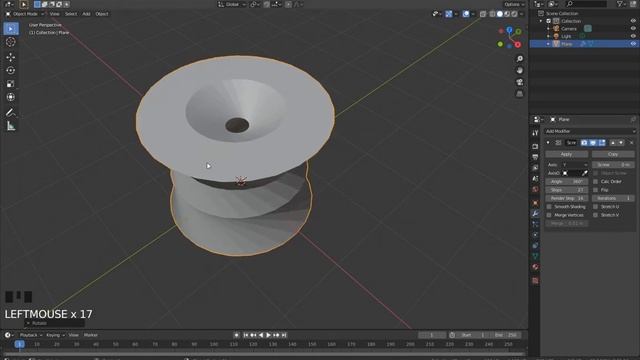The image size is (640, 360).
Task: Open the Modifiers wrench properties tab
Action: [536, 213]
